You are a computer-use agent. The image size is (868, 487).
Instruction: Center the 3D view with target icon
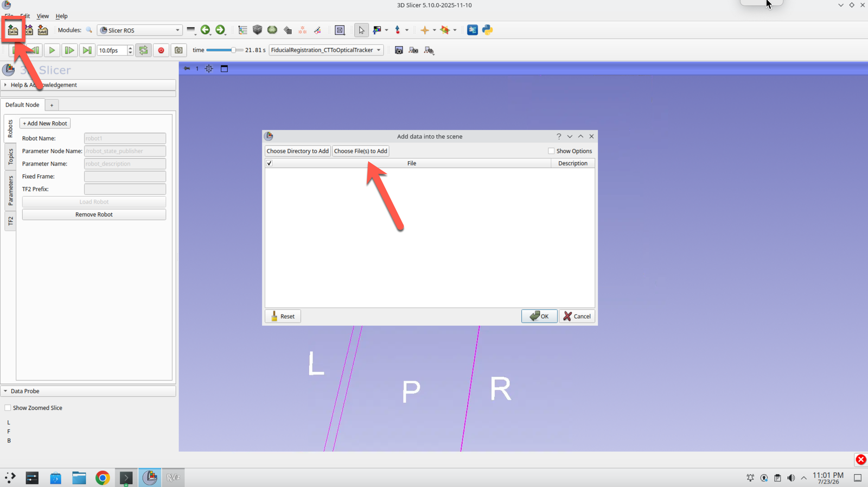(209, 68)
